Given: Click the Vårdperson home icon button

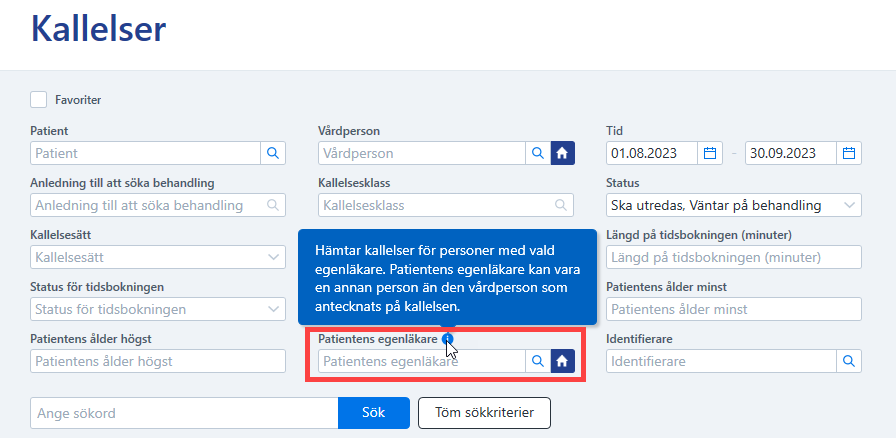Looking at the screenshot, I should [563, 153].
